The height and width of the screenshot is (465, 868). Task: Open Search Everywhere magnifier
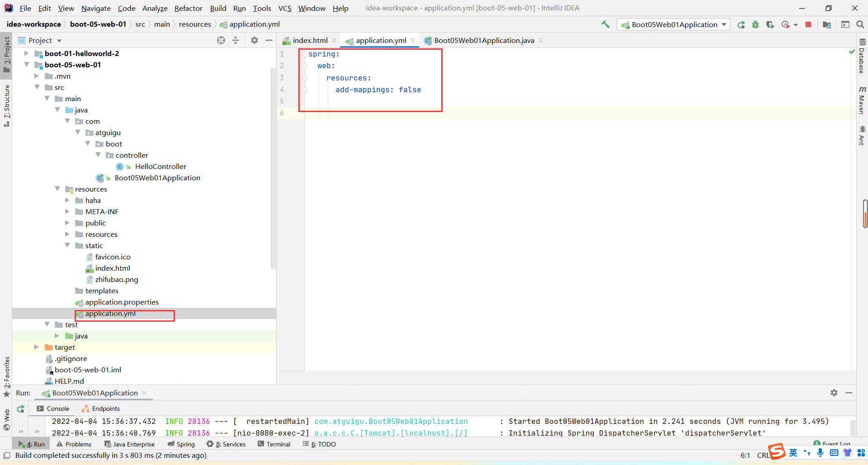coord(860,25)
